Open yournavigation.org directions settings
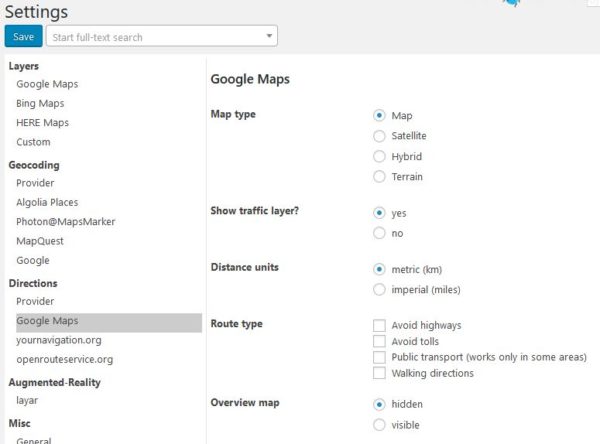Viewport: 600px width, 444px height. [59, 340]
